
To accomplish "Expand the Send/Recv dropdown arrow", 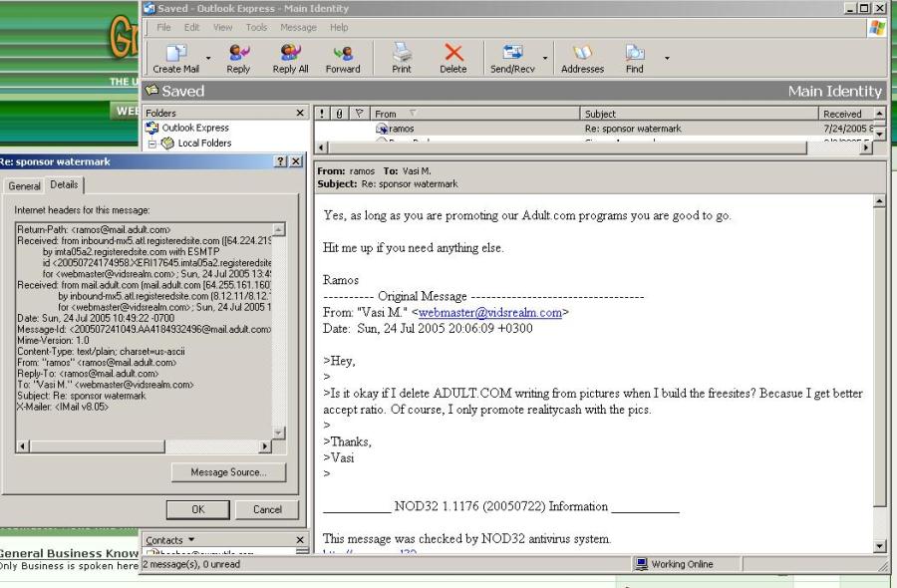I will [545, 58].
